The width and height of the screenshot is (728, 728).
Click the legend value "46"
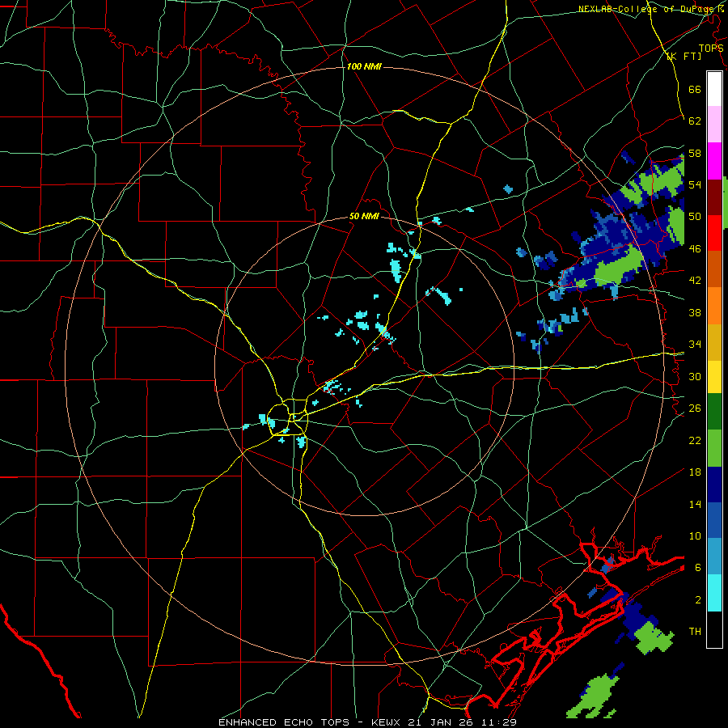695,249
